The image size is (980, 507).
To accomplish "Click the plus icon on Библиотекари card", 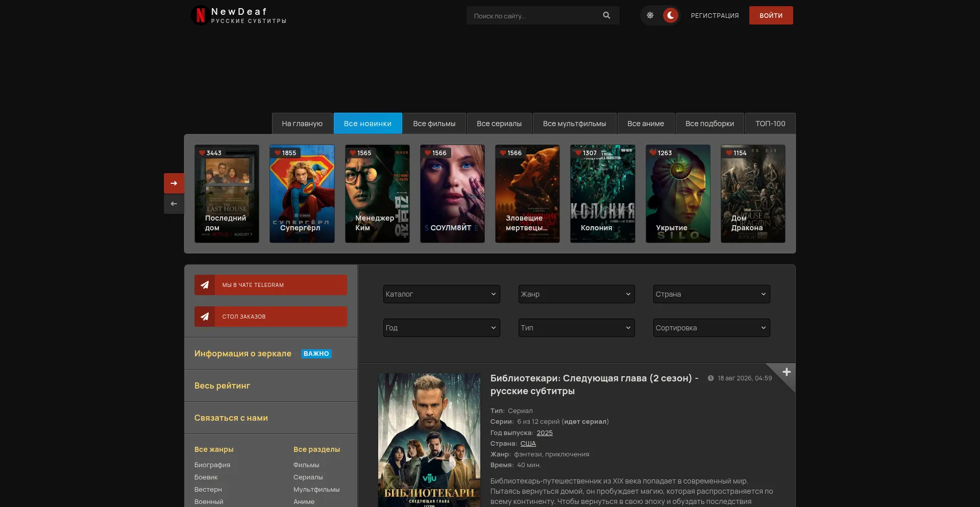I will pyautogui.click(x=787, y=372).
